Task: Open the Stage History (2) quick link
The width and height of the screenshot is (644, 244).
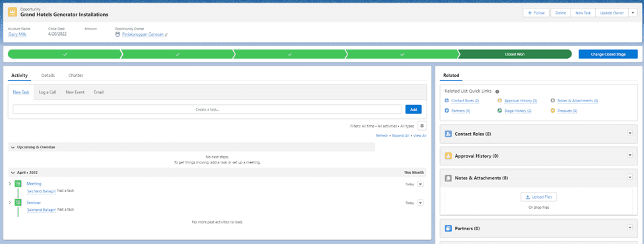Action: pyautogui.click(x=517, y=111)
